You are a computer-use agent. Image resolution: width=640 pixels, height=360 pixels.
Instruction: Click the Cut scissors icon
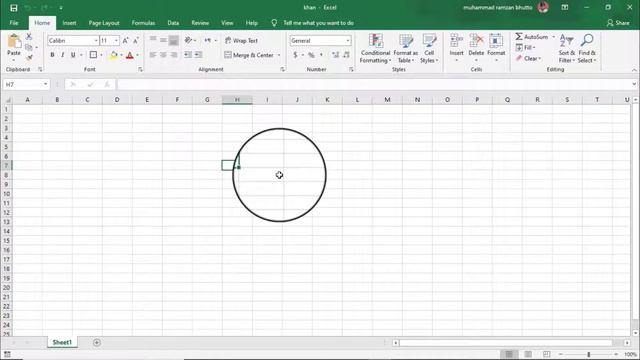(29, 37)
